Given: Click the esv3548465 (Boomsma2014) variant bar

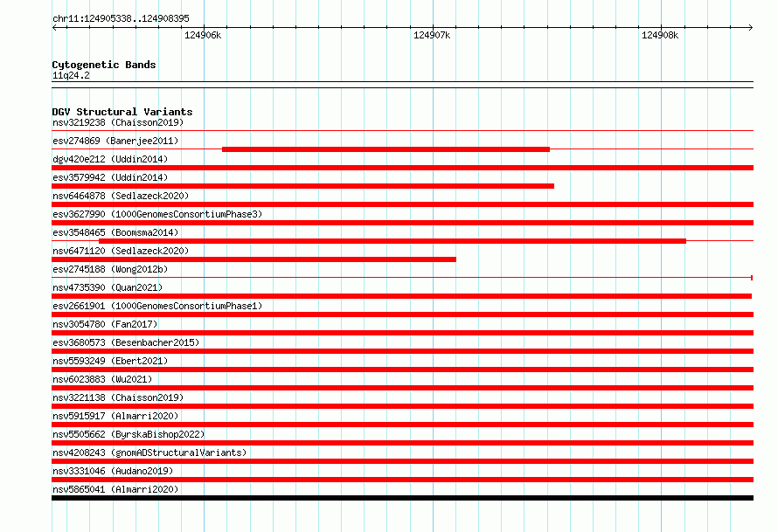Looking at the screenshot, I should click(x=392, y=241).
